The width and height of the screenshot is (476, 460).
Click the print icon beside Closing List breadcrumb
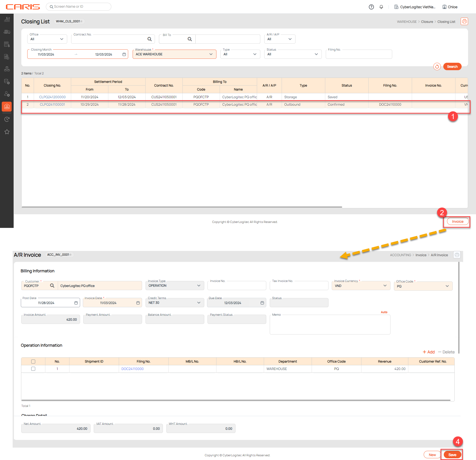tap(464, 22)
